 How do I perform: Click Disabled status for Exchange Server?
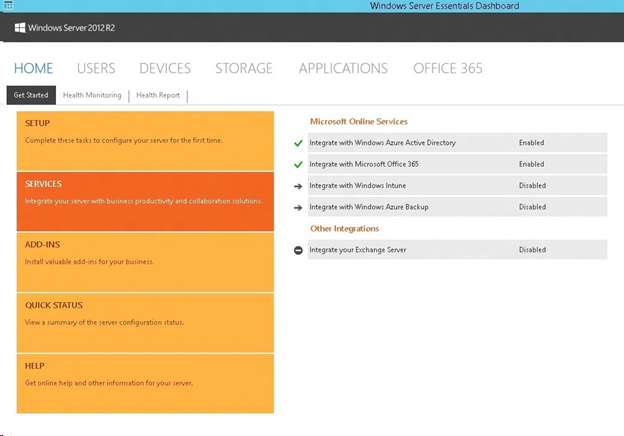pyautogui.click(x=532, y=250)
